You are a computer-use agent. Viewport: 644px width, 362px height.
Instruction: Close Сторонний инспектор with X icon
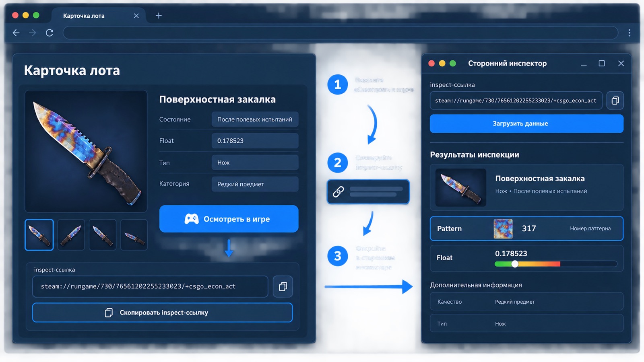pyautogui.click(x=621, y=64)
